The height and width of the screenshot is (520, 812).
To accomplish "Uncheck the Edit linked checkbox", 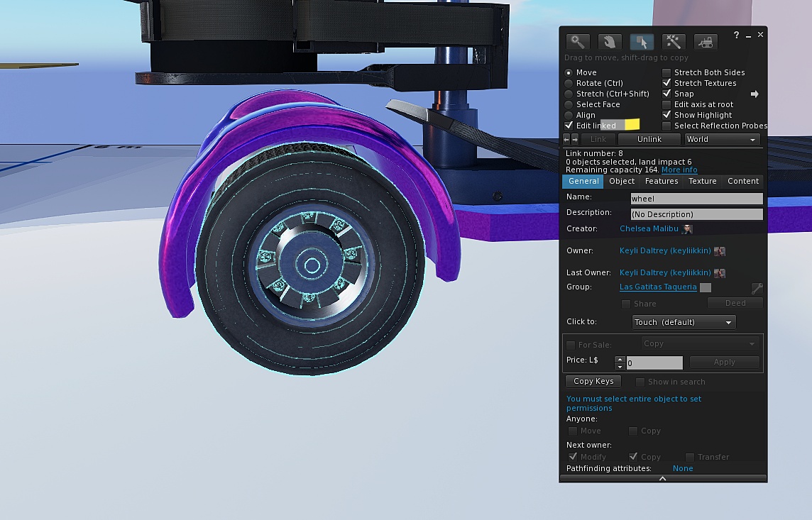I will coord(569,126).
